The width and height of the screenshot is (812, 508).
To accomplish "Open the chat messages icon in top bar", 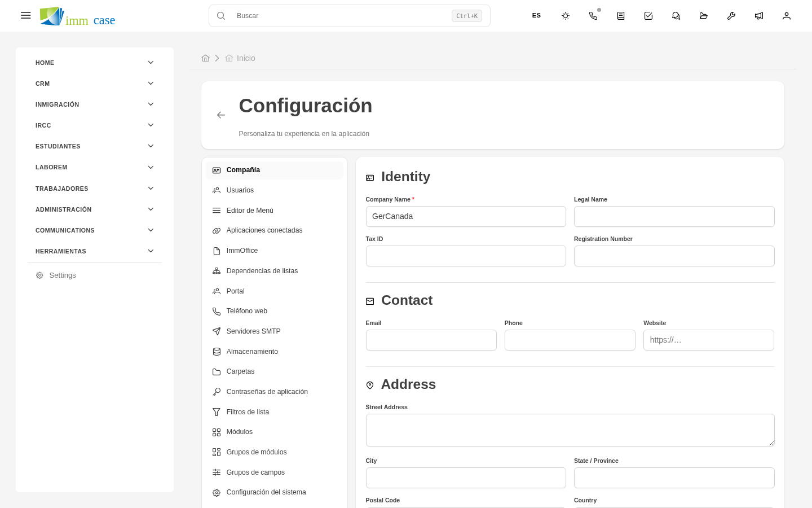I will point(676,16).
